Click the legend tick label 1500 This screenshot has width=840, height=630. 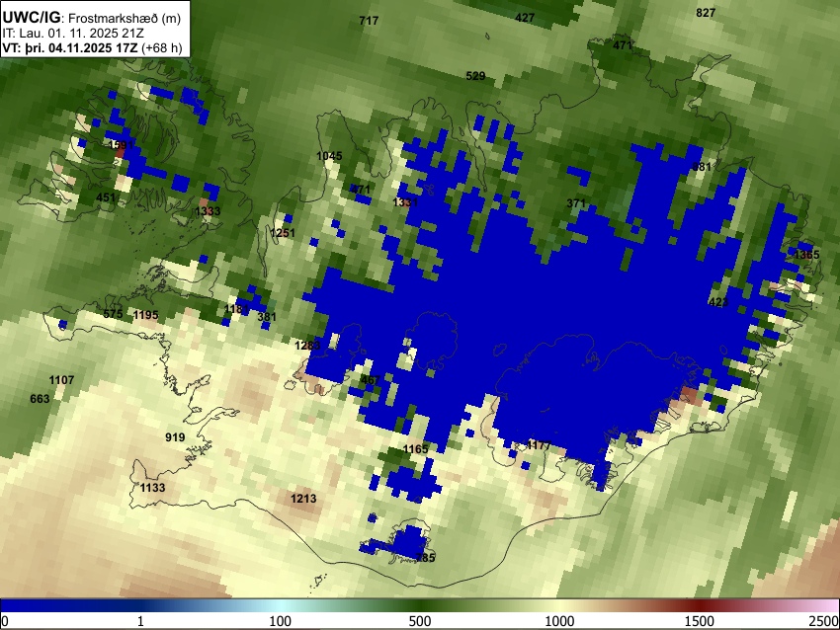700,621
